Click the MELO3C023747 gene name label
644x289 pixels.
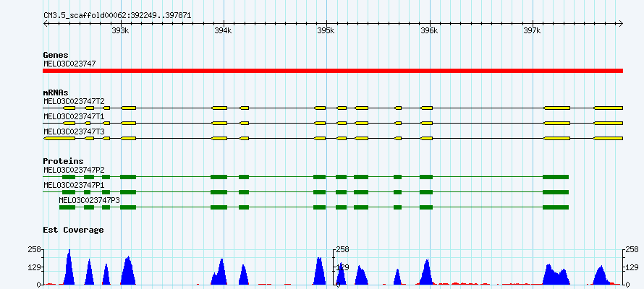(69, 64)
